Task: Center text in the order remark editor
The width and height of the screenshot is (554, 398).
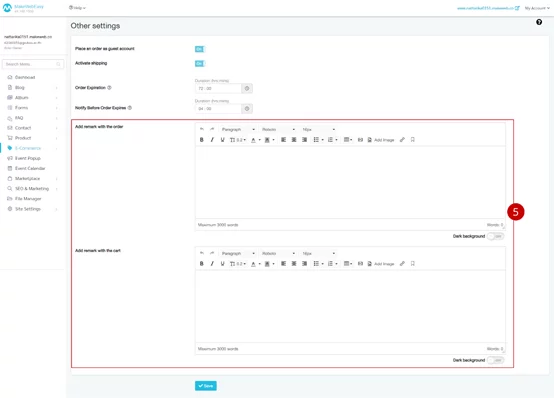Action: tap(294, 140)
